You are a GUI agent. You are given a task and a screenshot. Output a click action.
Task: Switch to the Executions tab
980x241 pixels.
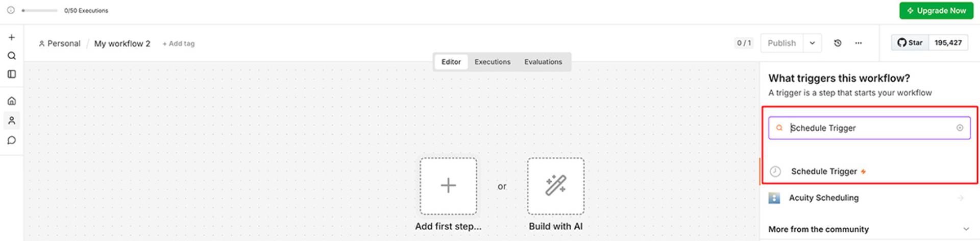(x=492, y=62)
